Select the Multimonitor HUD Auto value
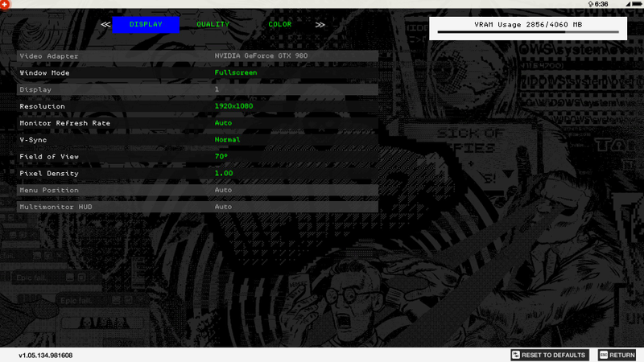Image resolution: width=644 pixels, height=362 pixels. point(223,207)
